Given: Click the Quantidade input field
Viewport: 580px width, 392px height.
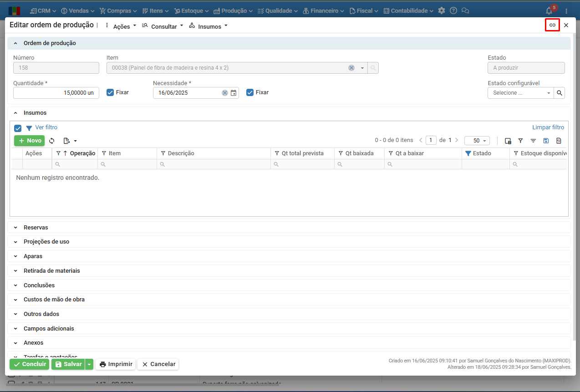Looking at the screenshot, I should [56, 93].
